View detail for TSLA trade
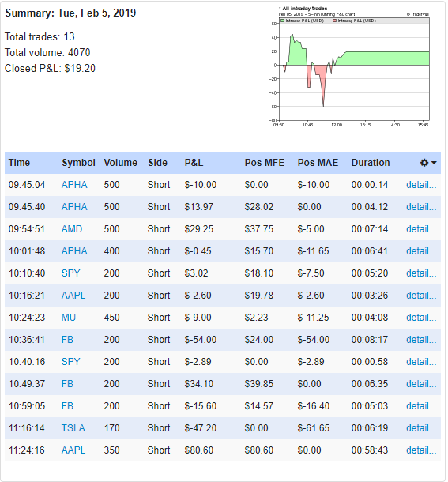 pos(421,428)
